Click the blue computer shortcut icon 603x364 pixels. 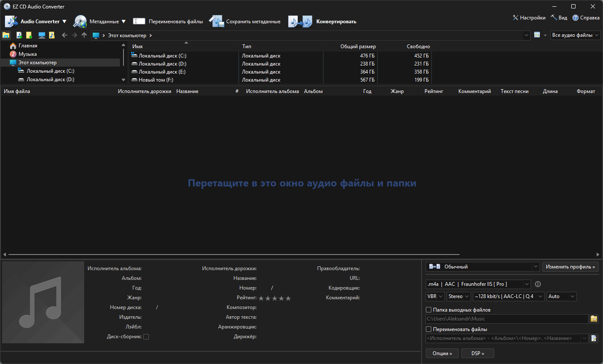point(42,35)
